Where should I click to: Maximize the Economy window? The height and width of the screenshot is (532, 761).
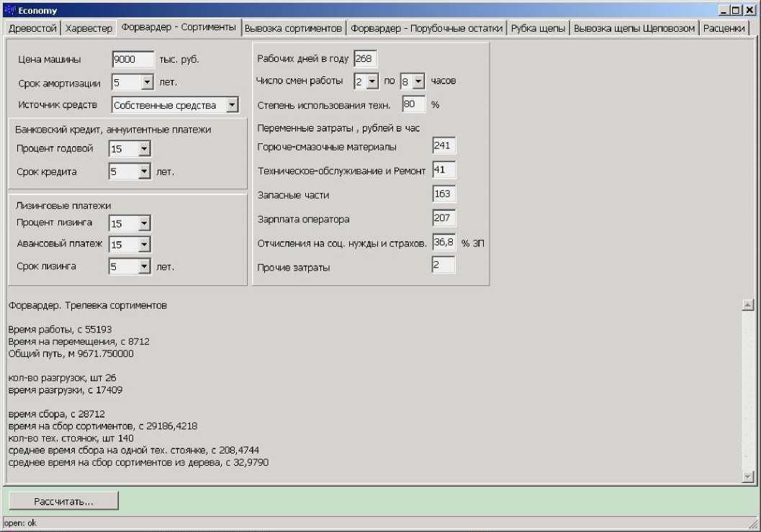click(x=735, y=11)
